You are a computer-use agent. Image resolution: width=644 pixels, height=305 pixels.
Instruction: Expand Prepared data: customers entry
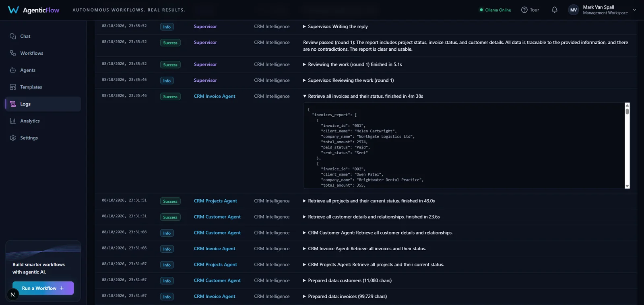point(305,280)
